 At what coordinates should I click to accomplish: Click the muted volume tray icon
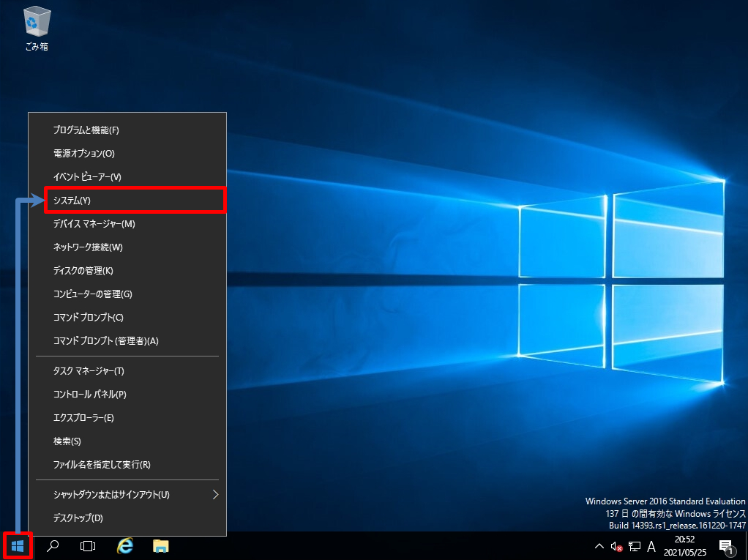[x=617, y=547]
